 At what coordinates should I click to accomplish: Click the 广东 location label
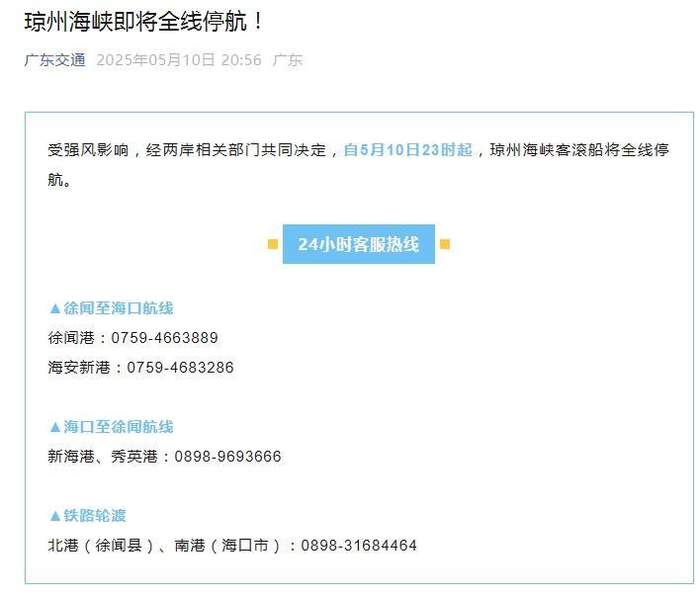(x=288, y=60)
